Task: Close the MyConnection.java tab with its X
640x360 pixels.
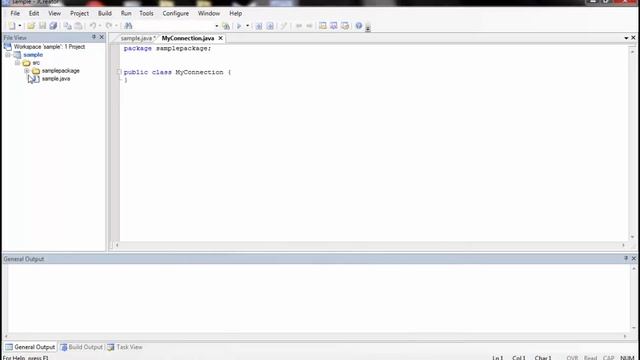Action: pos(220,38)
